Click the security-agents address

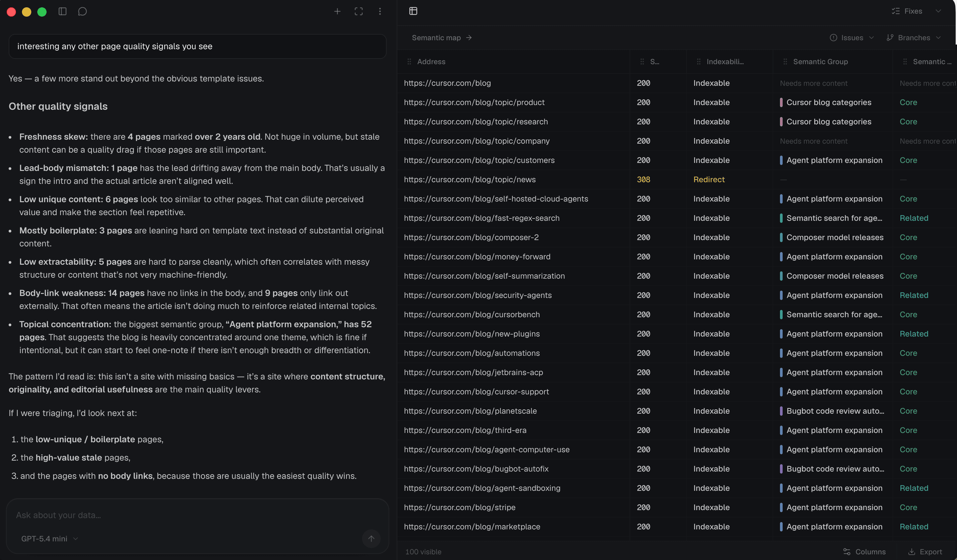pos(478,295)
